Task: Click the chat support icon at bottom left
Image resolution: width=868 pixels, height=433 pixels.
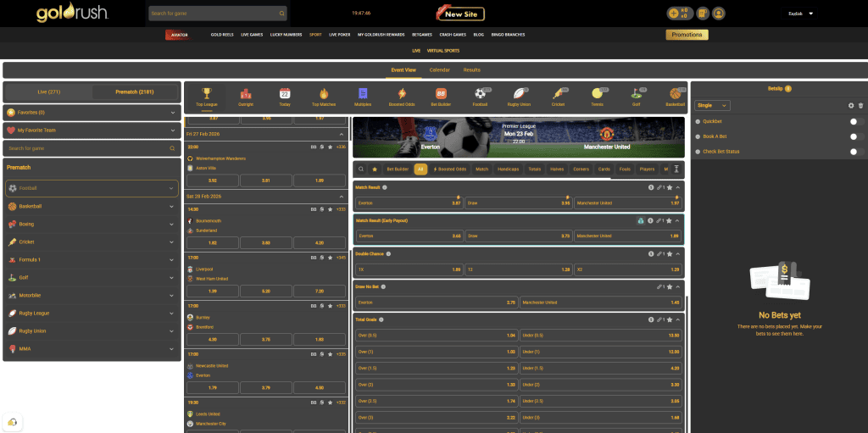Action: pyautogui.click(x=12, y=422)
